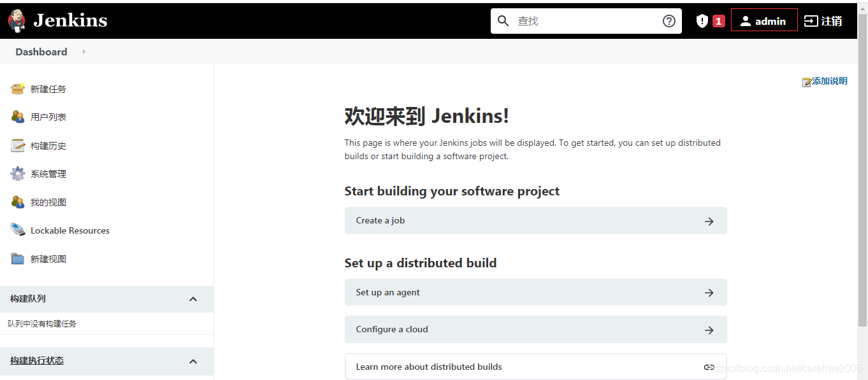Click the logout door icon
The image size is (868, 380).
click(x=811, y=21)
